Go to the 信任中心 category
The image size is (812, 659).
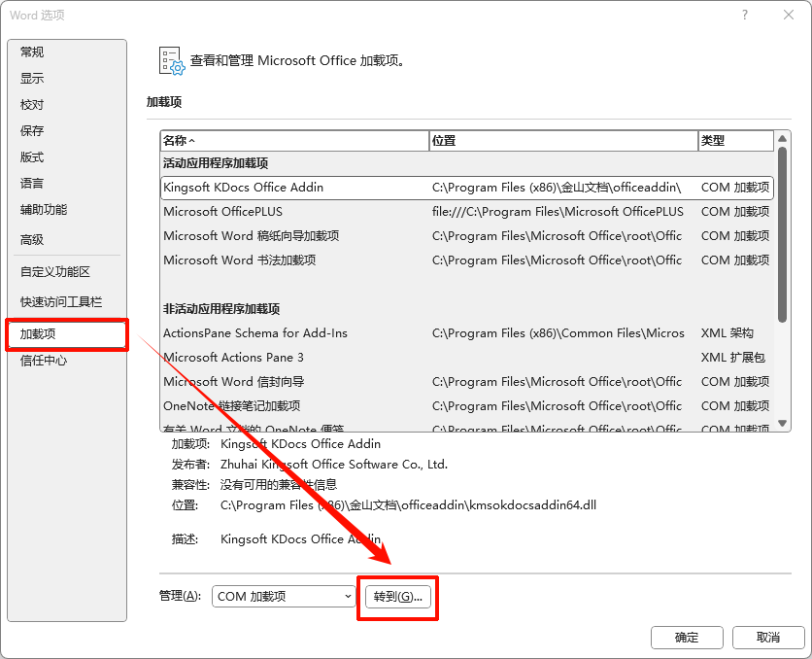pyautogui.click(x=44, y=361)
